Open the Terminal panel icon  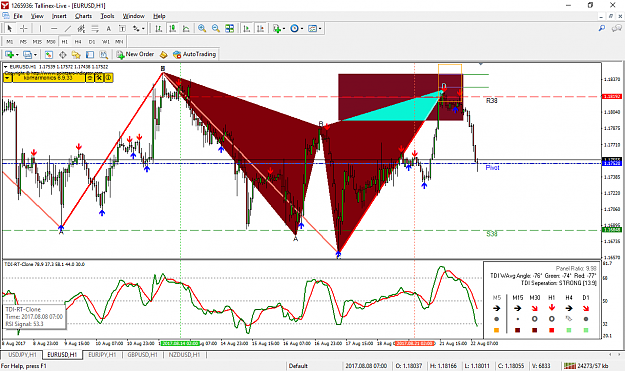pyautogui.click(x=90, y=55)
